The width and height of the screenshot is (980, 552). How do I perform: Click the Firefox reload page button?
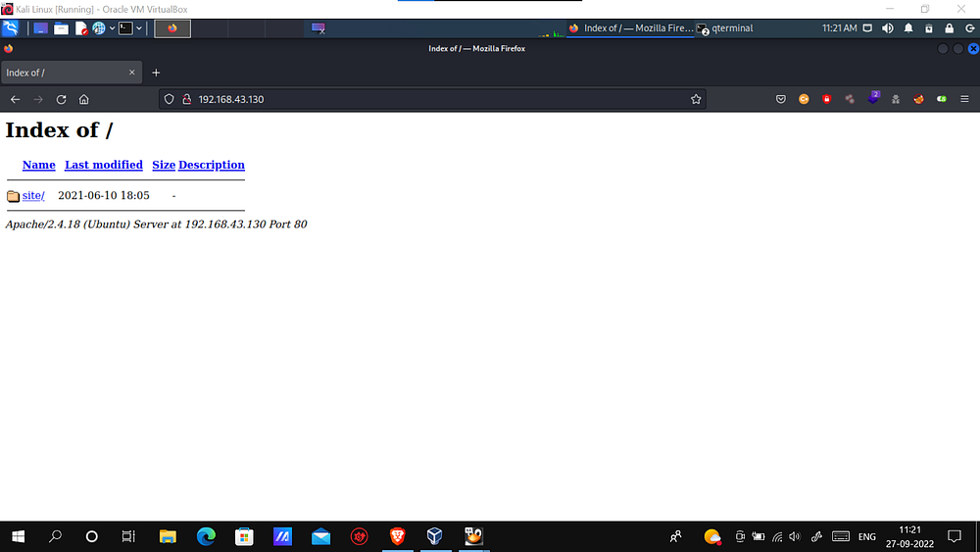point(61,99)
